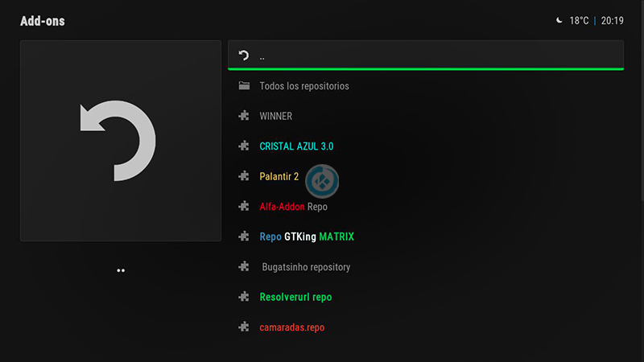Click the add-on icon beside Alfa-Addon Repo
This screenshot has height=362, width=644.
243,207
